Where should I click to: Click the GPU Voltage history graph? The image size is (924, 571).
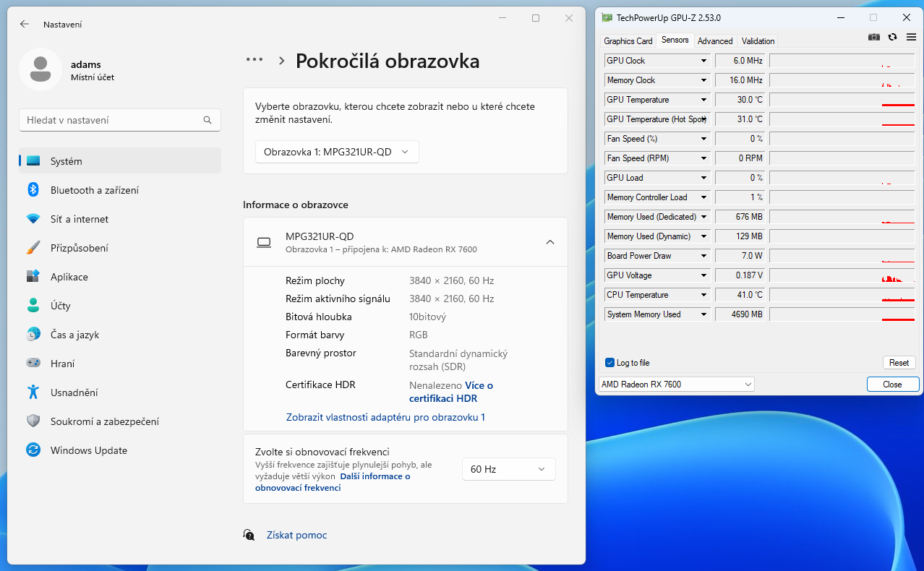click(x=843, y=275)
